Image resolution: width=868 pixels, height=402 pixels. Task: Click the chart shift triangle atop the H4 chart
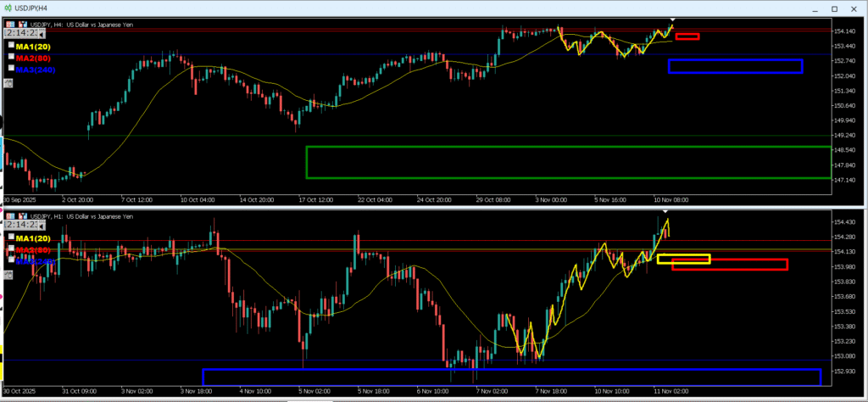[672, 19]
